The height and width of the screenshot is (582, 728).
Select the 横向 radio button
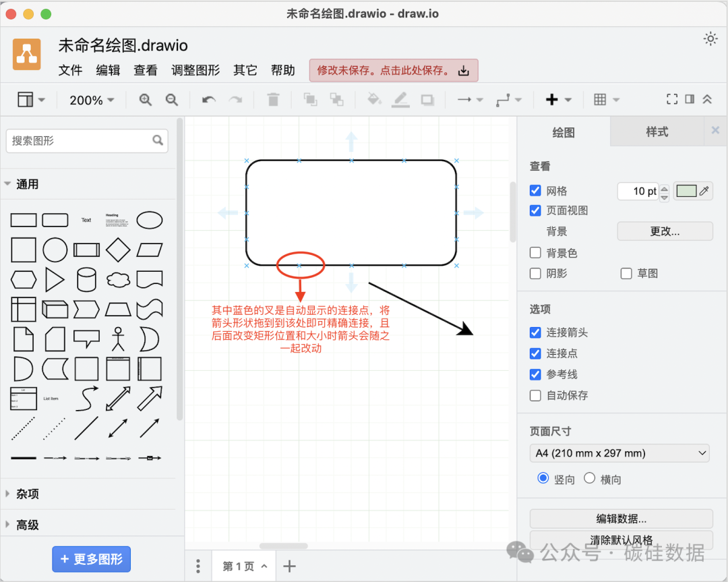590,478
